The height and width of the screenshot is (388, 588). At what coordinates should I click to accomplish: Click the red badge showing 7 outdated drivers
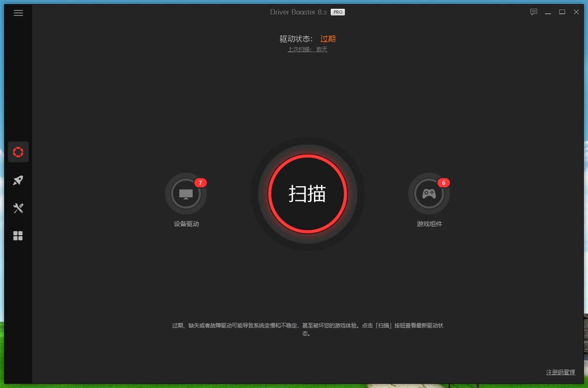[200, 183]
